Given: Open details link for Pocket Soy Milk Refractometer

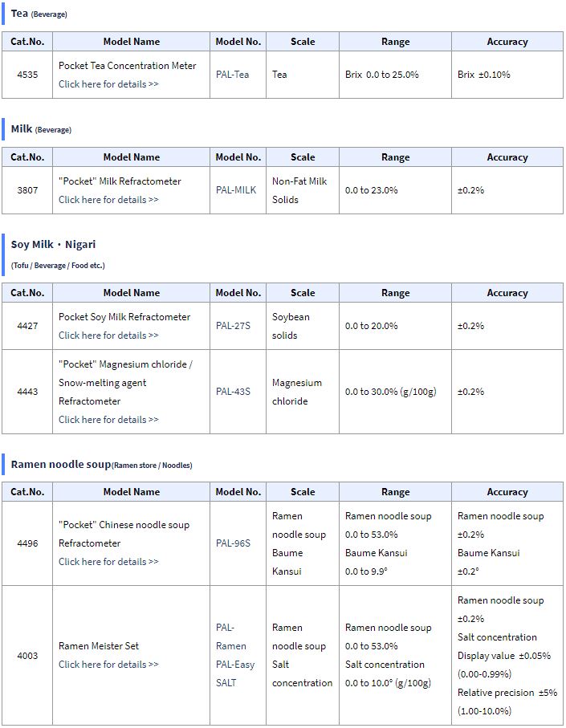Looking at the screenshot, I should point(108,336).
